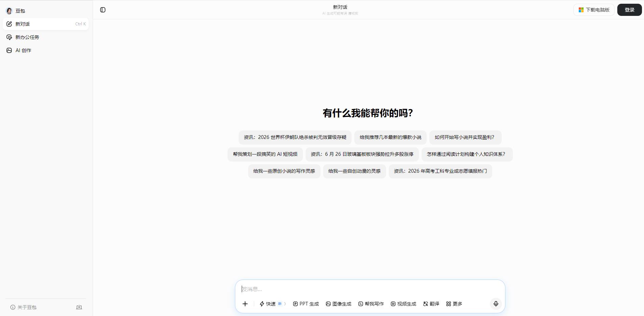Image resolution: width=644 pixels, height=316 pixels.
Task: Open the 关于豆包 link
Action: (23, 307)
